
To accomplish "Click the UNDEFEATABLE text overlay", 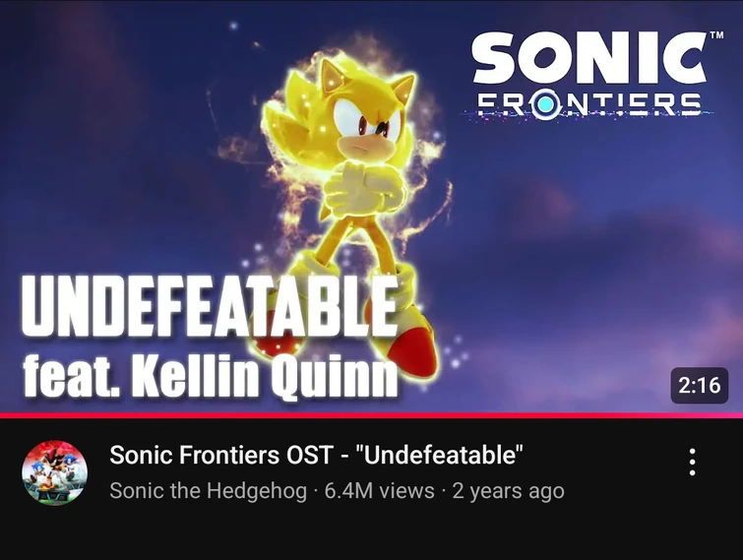I will (210, 306).
